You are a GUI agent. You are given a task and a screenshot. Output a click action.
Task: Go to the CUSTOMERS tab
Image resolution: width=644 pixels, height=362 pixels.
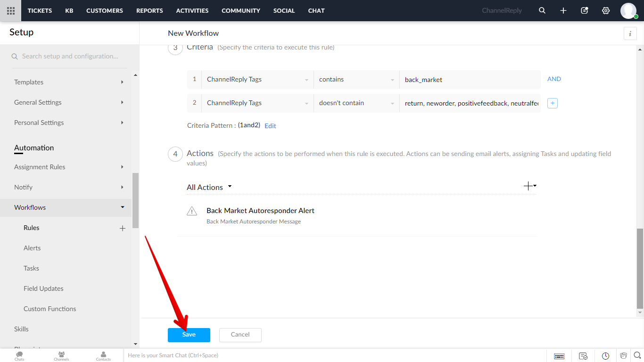[x=105, y=10]
